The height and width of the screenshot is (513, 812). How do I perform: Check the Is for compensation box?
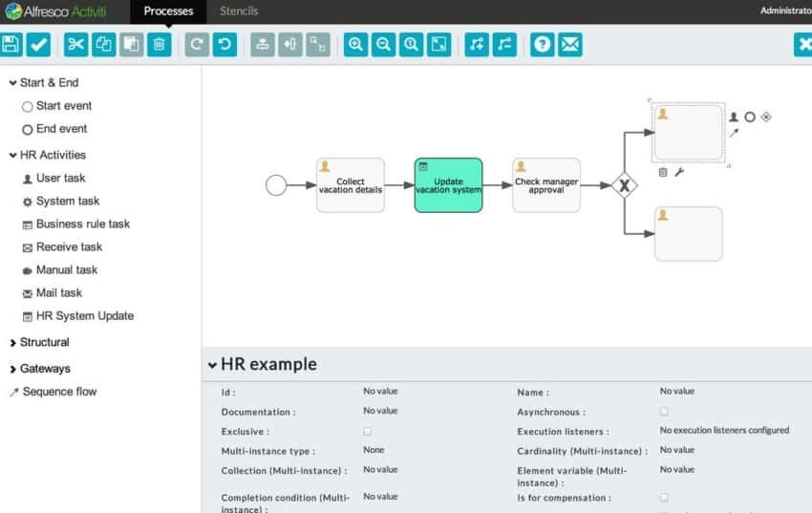664,498
